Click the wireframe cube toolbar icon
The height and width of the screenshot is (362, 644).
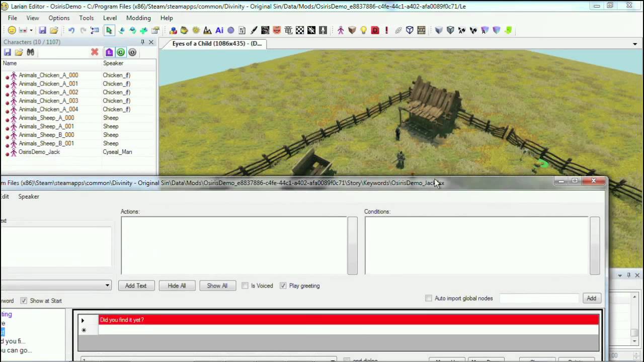pos(410,30)
